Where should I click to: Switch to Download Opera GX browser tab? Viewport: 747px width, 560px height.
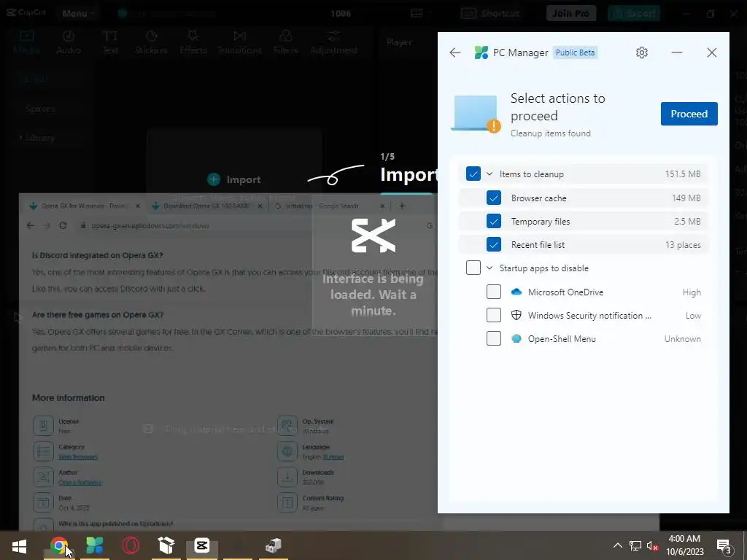(x=206, y=206)
